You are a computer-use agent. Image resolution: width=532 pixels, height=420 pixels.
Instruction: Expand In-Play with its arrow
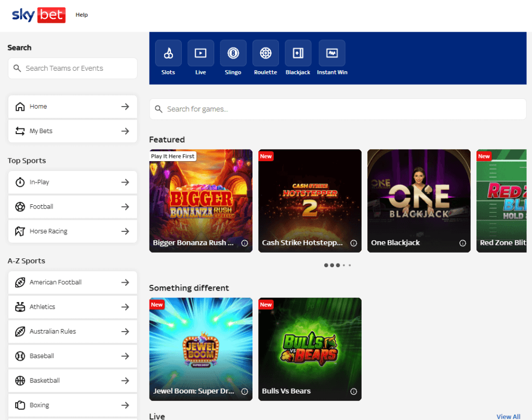click(x=125, y=182)
